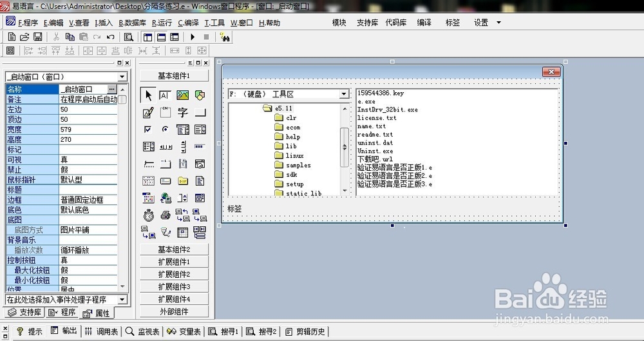Expand the 扩展组件3 palette group

coord(174,286)
